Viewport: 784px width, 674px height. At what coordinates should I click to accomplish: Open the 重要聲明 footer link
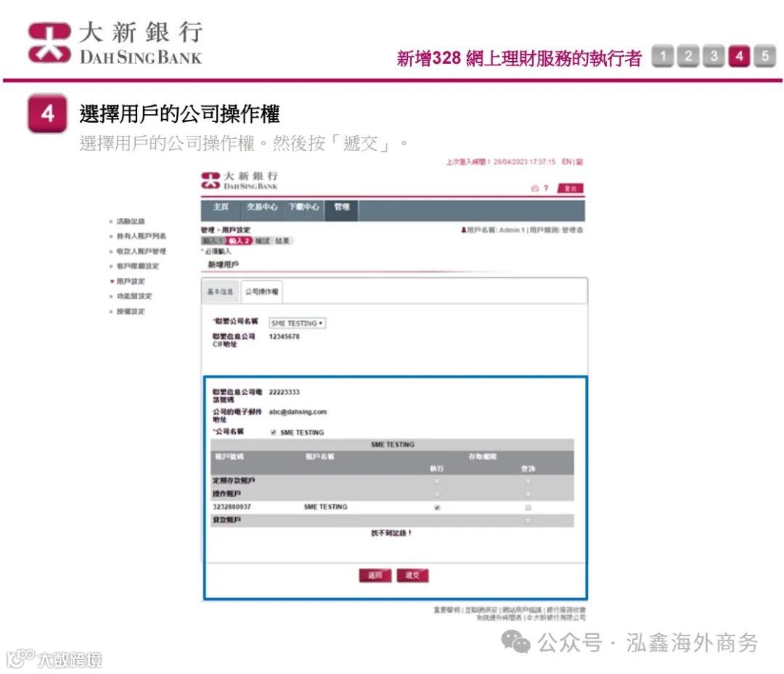point(446,610)
